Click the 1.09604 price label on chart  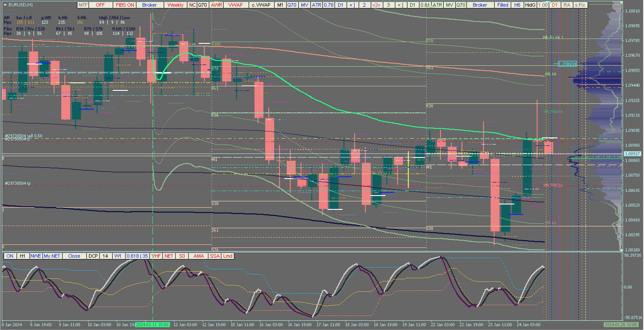[567, 64]
